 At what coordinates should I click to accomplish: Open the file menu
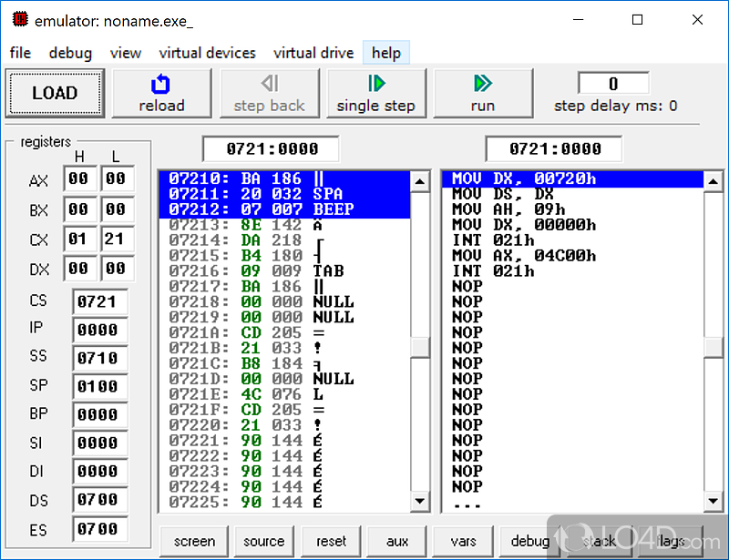(20, 53)
